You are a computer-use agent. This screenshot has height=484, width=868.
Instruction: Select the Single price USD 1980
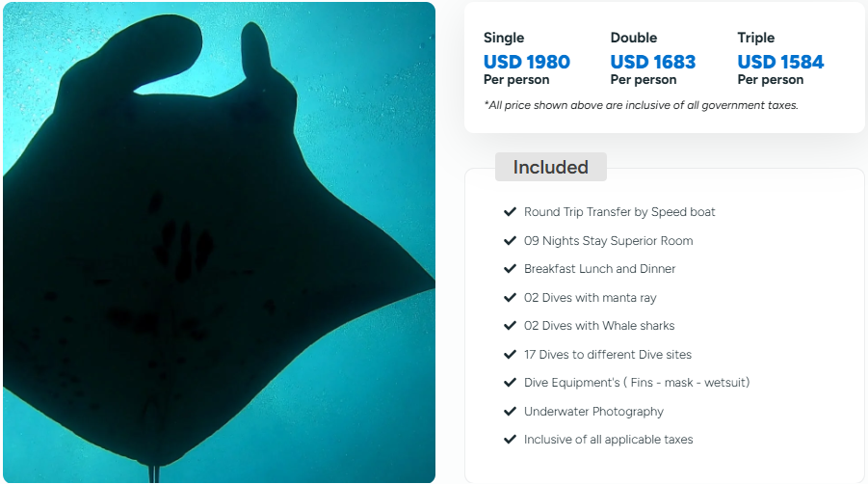pyautogui.click(x=527, y=62)
